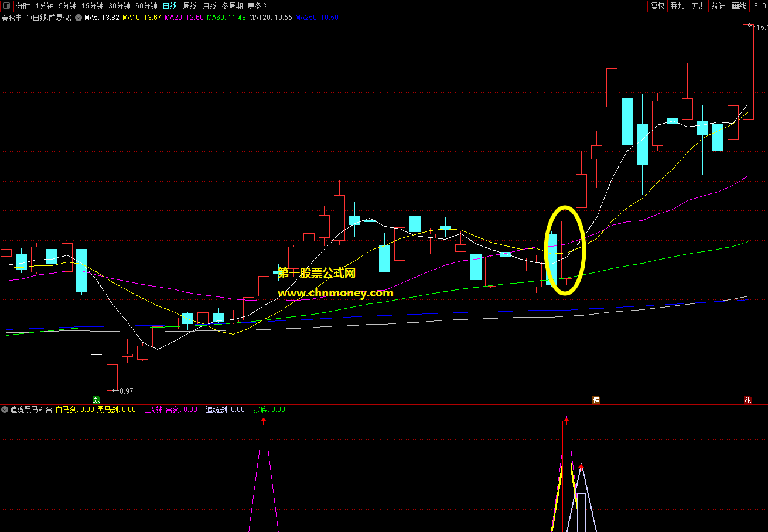The width and height of the screenshot is (768, 532).
Task: Click the green 跌 marker icon
Action: click(x=96, y=400)
